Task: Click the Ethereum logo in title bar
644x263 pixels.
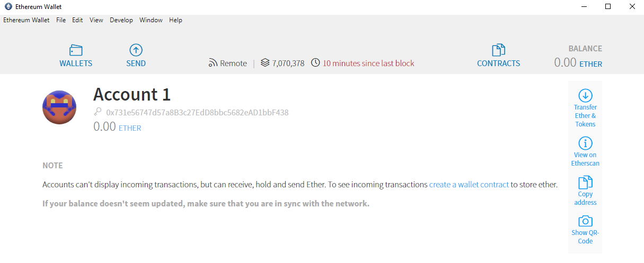Action: click(8, 7)
